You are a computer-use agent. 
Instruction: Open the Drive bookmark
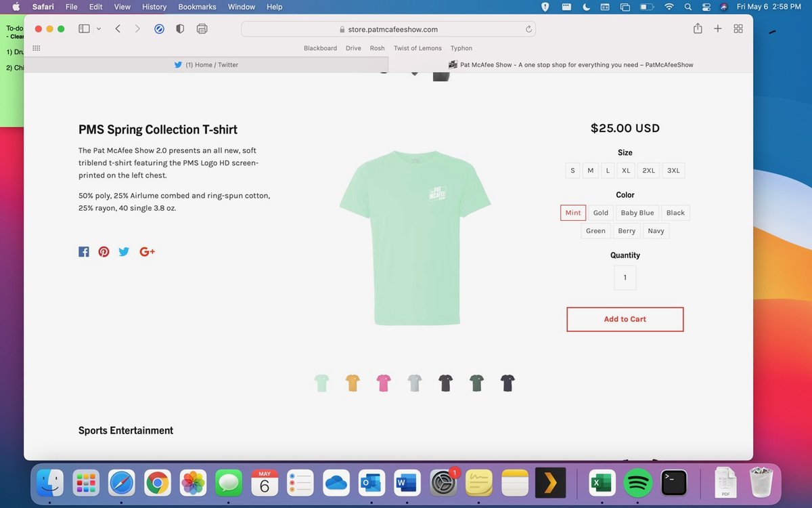pos(353,48)
